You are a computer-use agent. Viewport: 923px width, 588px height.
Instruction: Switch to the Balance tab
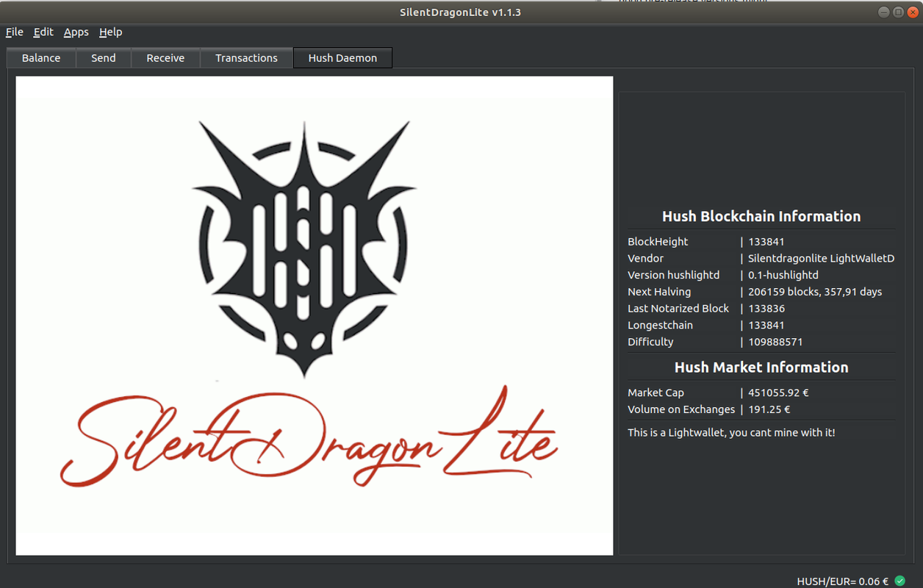41,58
